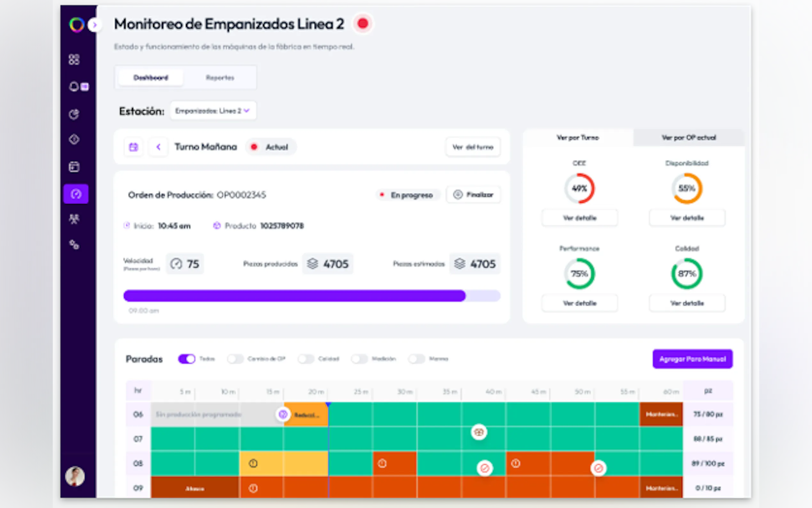The height and width of the screenshot is (508, 812).
Task: Expand the sidebar with the arrow button
Action: (95, 25)
